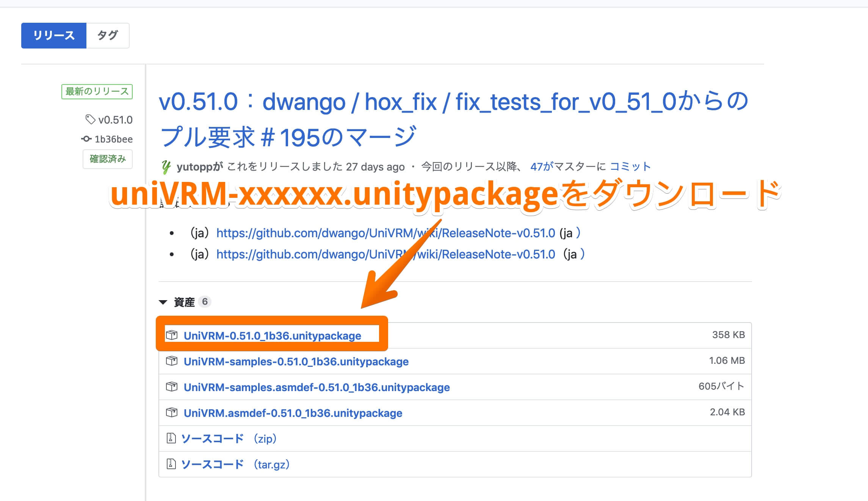Download ソースコード (zip)
The height and width of the screenshot is (501, 868).
[x=229, y=438]
